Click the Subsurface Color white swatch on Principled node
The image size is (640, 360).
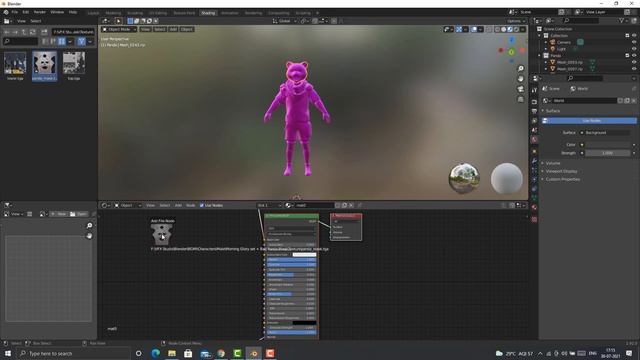[x=304, y=255]
